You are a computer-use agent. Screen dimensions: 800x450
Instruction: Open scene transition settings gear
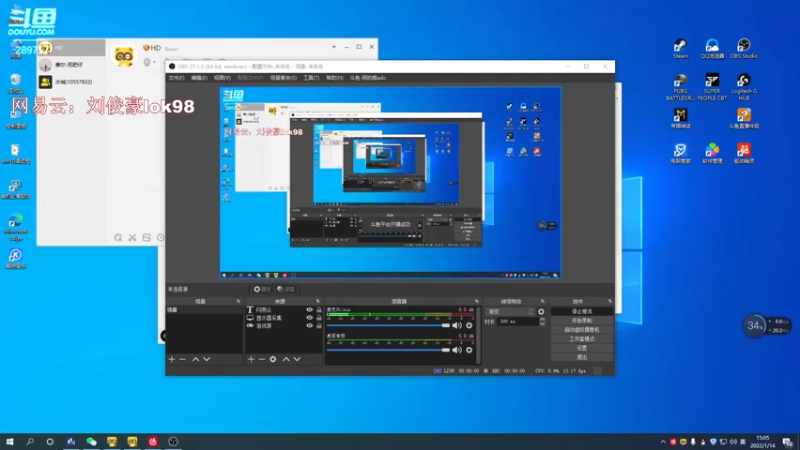[541, 311]
